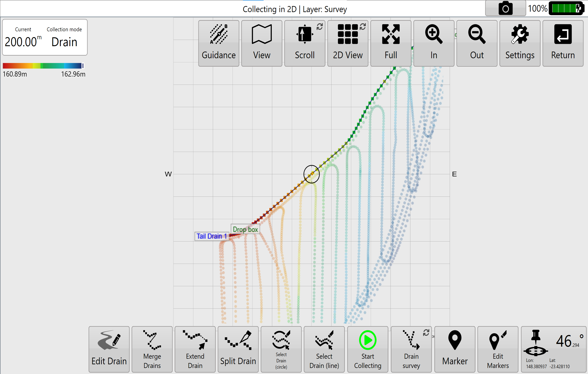The image size is (588, 374).
Task: Open Collection mode Drain panel
Action: (64, 37)
